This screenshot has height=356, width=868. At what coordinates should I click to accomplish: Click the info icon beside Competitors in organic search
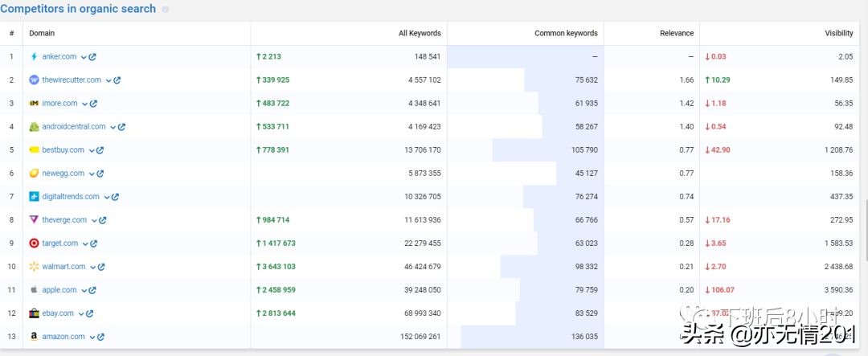(165, 10)
